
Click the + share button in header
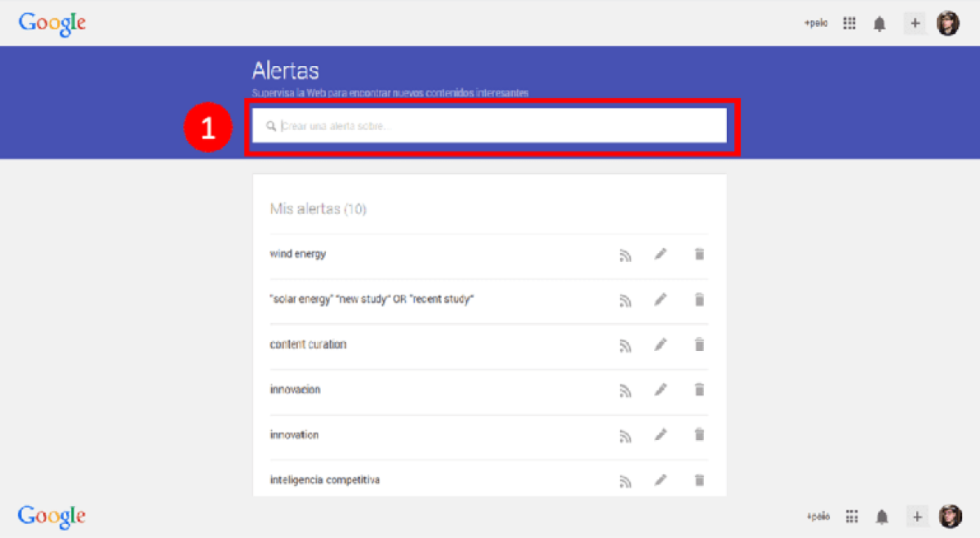click(x=915, y=23)
